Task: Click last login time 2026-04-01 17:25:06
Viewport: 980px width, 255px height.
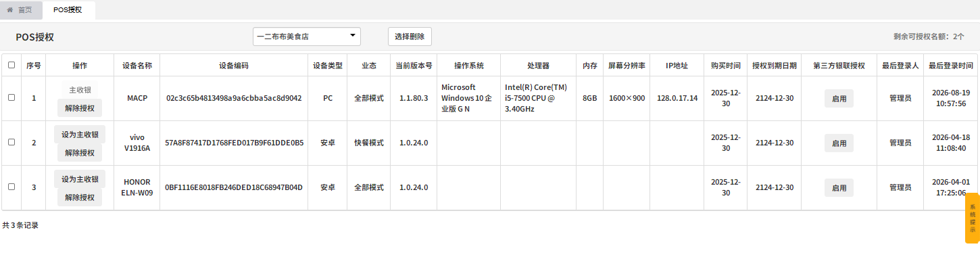Action: [x=951, y=187]
